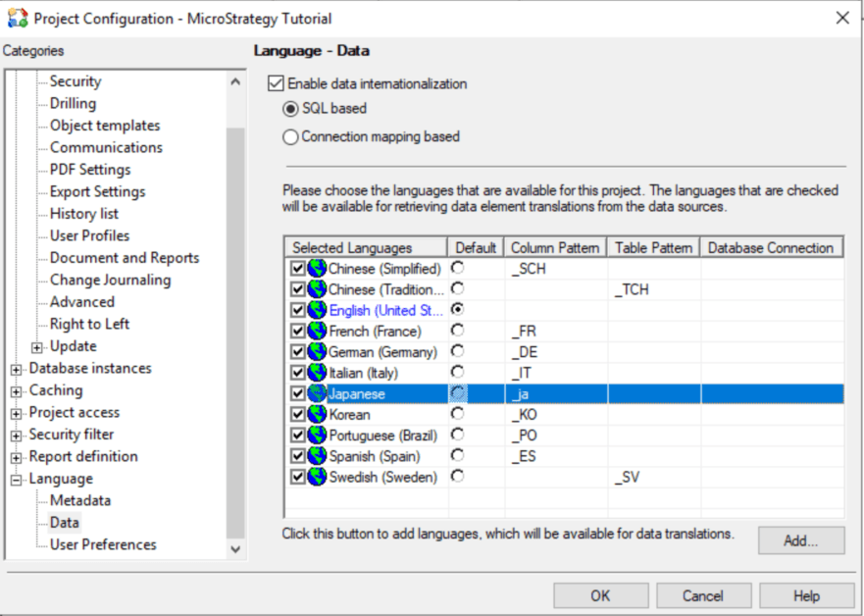This screenshot has width=864, height=616.
Task: Confirm settings with OK button
Action: [600, 595]
